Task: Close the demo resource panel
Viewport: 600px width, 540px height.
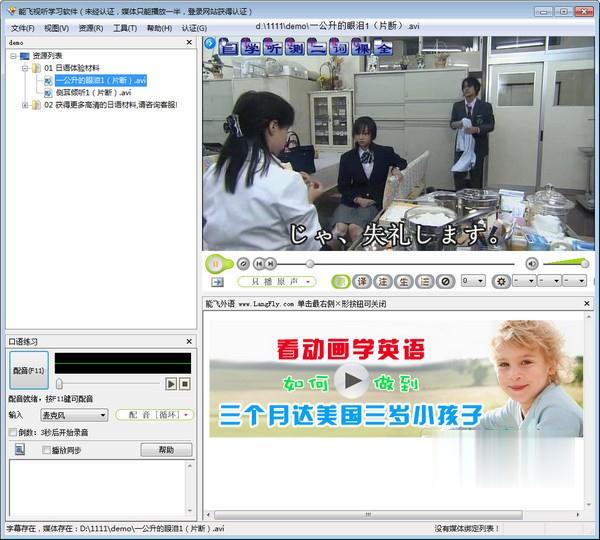Action: [189, 42]
